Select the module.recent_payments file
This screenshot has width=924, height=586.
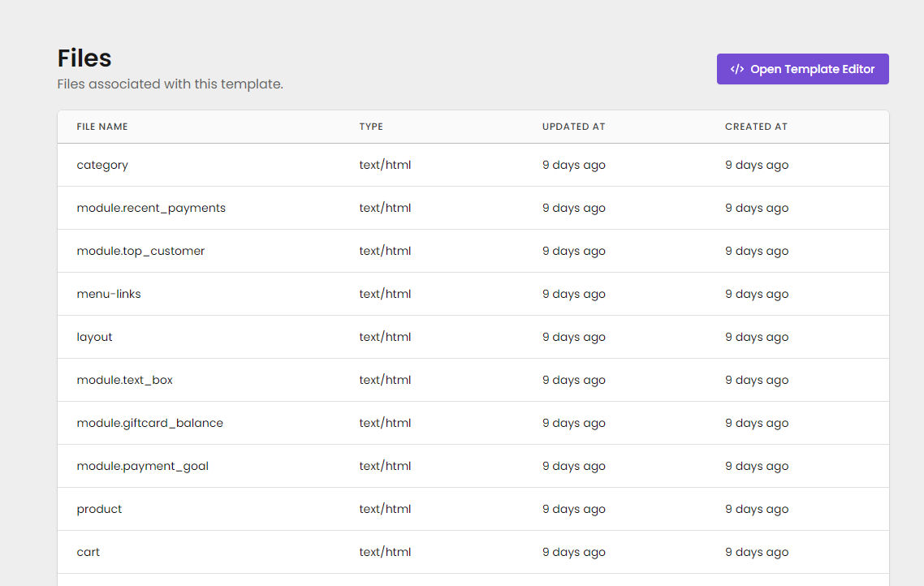[151, 208]
